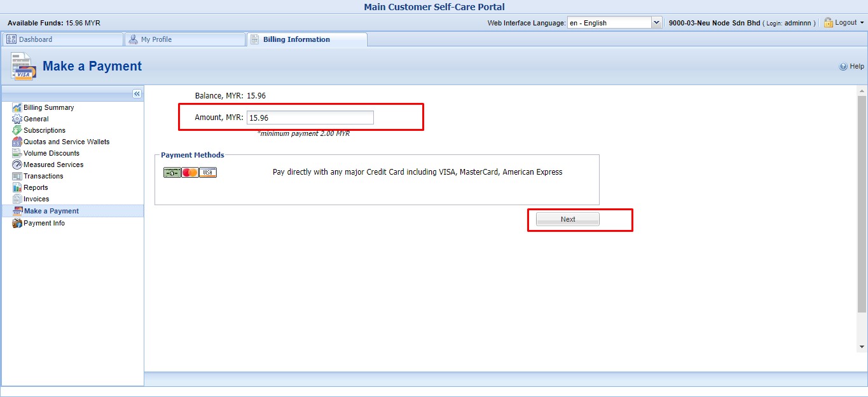The width and height of the screenshot is (868, 397).
Task: Open the My Profile tab
Action: click(x=184, y=39)
